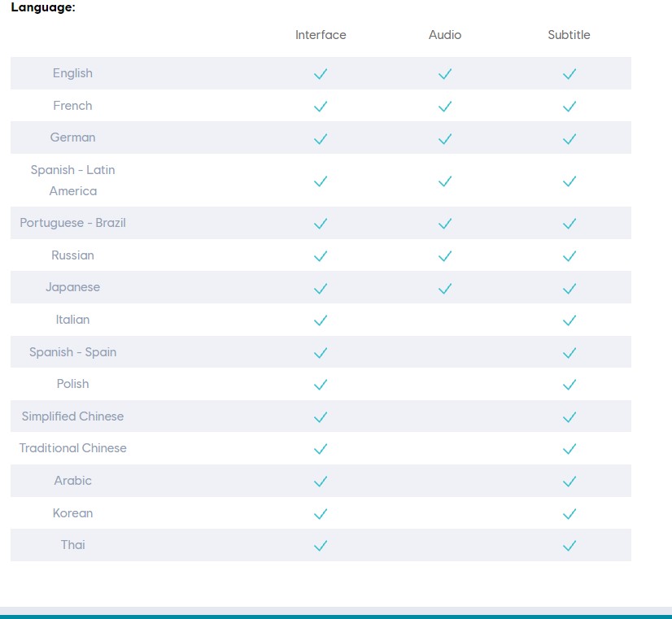Click the Japanese Audio checkmark
This screenshot has height=619, width=672.
(445, 288)
